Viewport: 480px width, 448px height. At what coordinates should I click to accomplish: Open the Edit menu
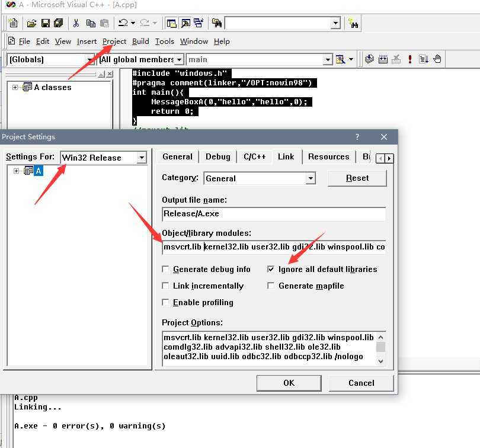point(43,41)
